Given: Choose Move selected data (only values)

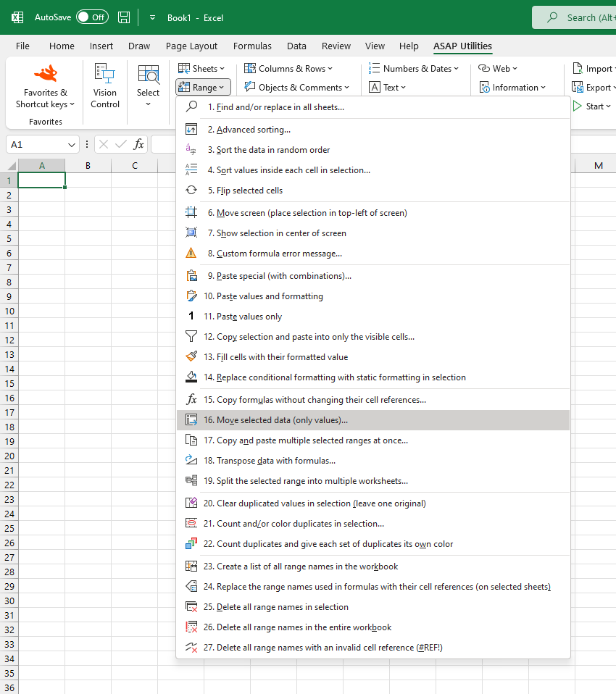Looking at the screenshot, I should tap(373, 420).
